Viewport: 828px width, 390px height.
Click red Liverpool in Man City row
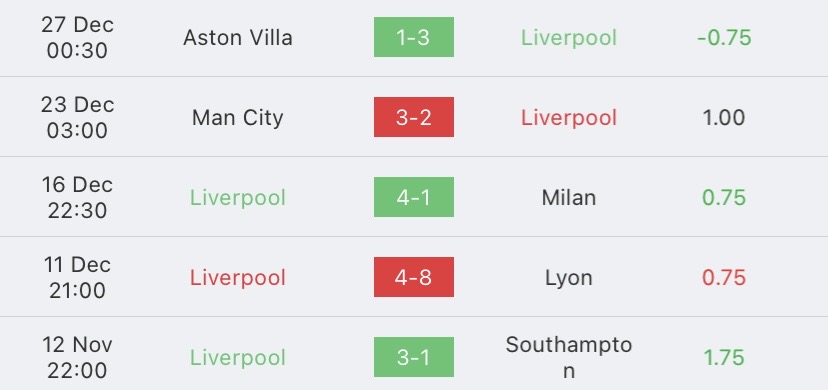569,118
